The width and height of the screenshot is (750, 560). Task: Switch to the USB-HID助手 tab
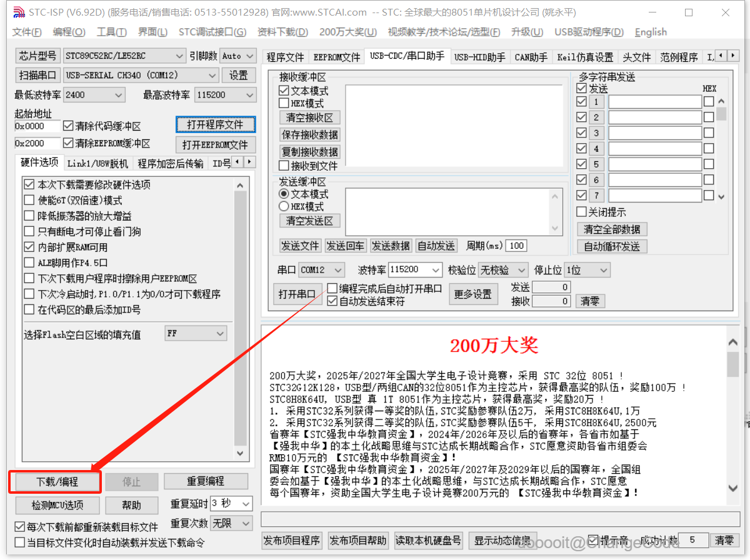tap(480, 56)
